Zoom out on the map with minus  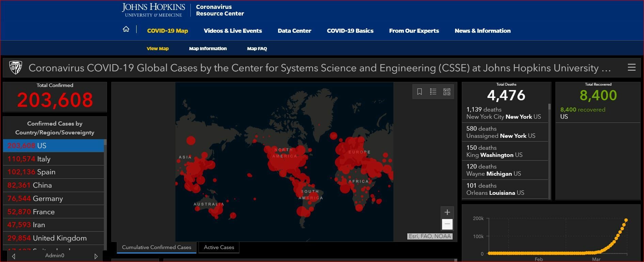pyautogui.click(x=447, y=224)
